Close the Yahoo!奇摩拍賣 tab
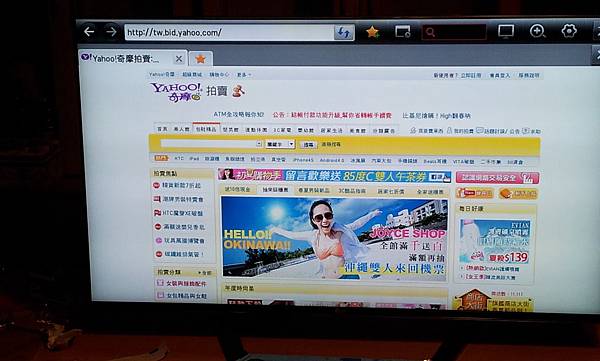The image size is (600, 361). tap(179, 59)
